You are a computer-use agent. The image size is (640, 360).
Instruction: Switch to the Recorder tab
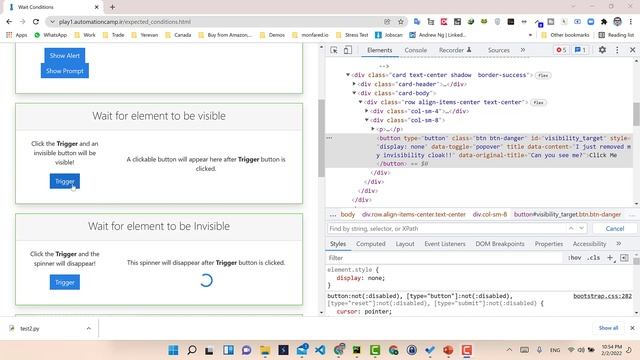[455, 50]
